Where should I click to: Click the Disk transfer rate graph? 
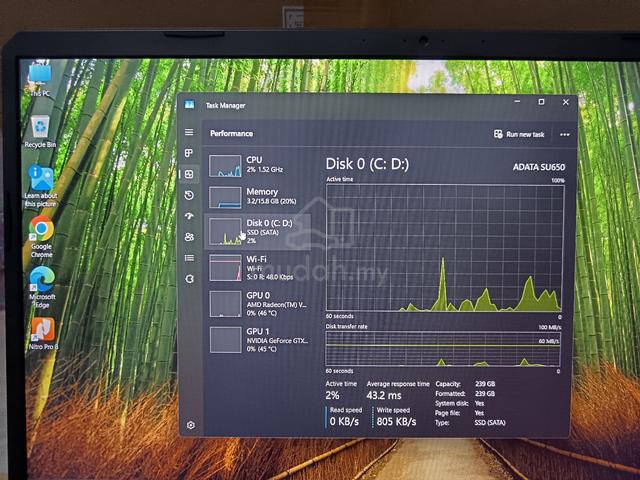[x=443, y=348]
